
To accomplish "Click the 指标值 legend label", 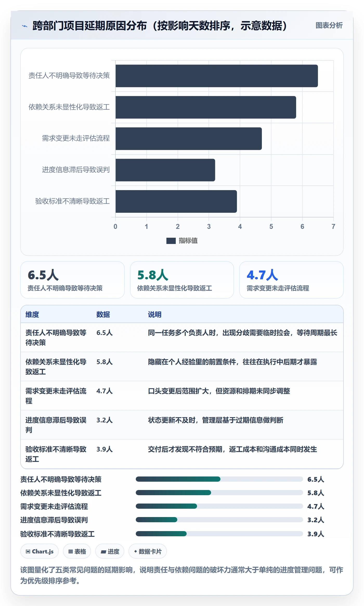I will [188, 241].
